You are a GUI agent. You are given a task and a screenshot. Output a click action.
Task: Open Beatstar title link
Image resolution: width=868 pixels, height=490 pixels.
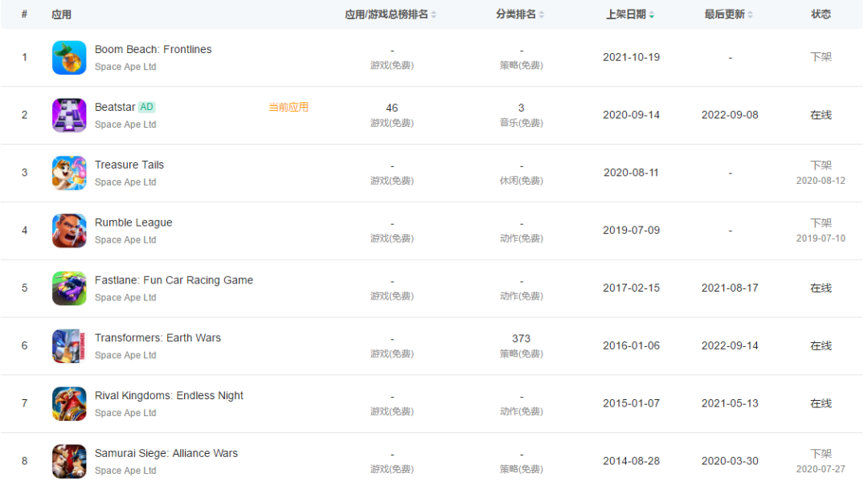(115, 107)
